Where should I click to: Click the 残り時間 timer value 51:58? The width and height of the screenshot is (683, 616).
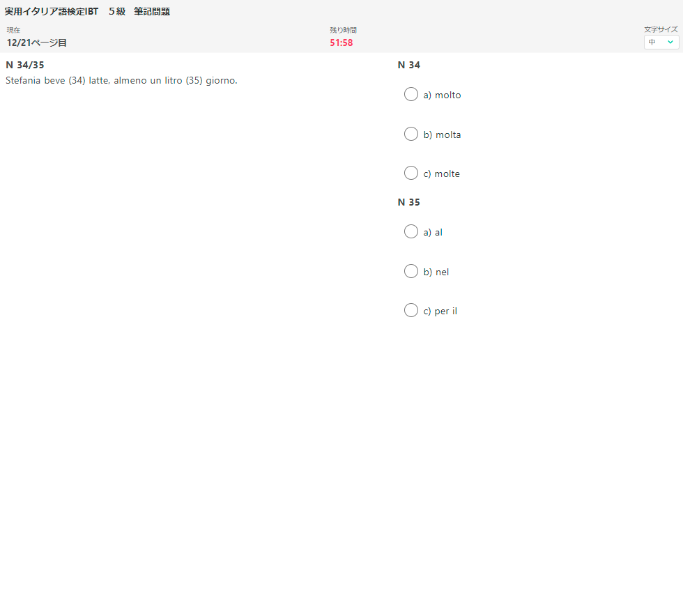(341, 43)
